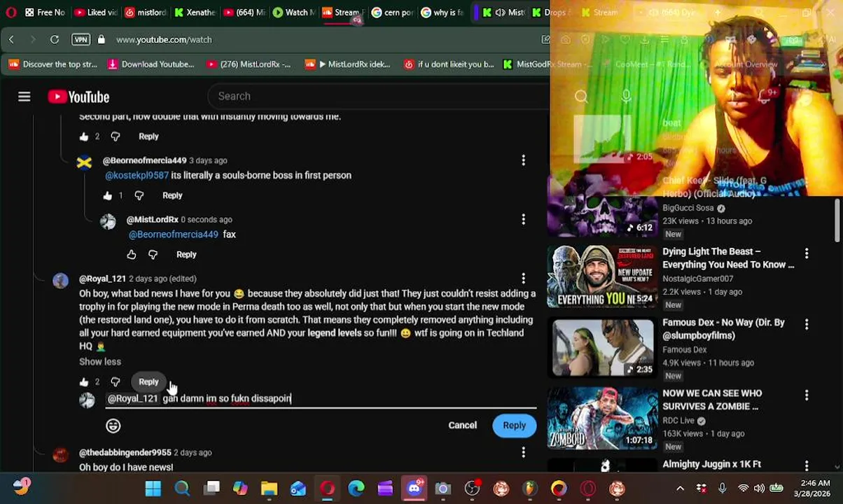
Task: Open the Chief Keef Slide video thumbnail
Action: tap(602, 206)
